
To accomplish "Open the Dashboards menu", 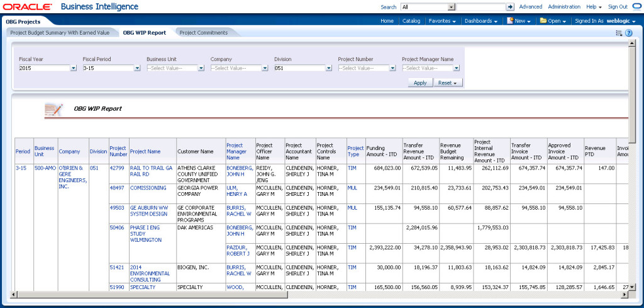I will (x=481, y=21).
